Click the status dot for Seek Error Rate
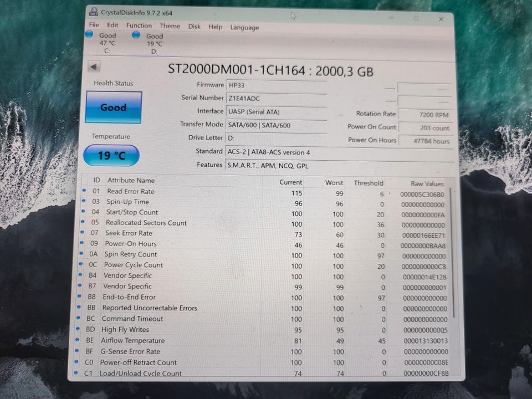 (82, 232)
